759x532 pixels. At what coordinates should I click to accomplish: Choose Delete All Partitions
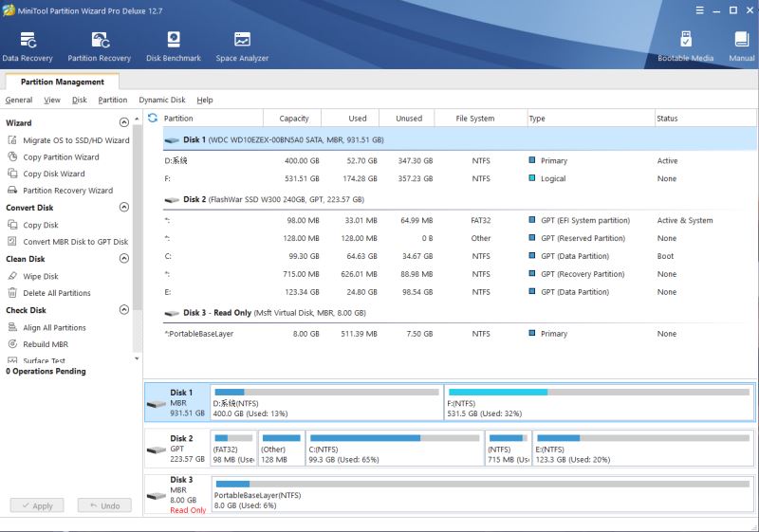tap(49, 293)
